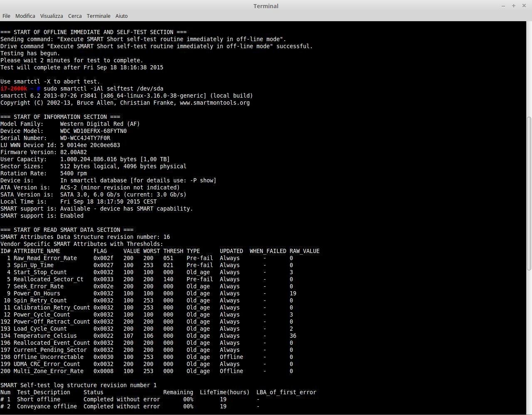Click the 'WORST' column header

152,251
